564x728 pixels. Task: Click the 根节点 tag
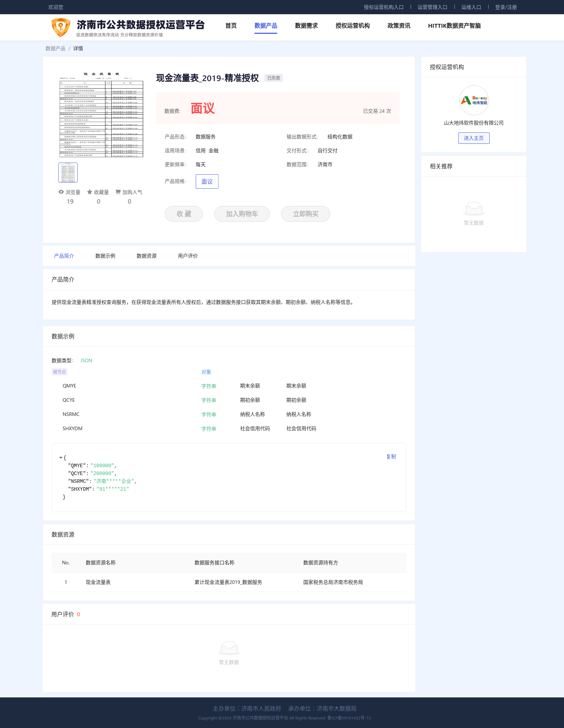click(59, 372)
